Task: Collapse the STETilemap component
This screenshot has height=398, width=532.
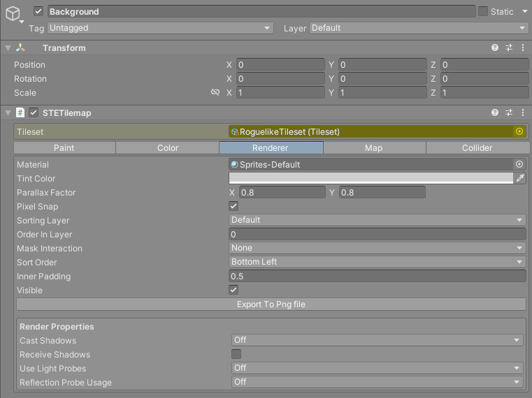Action: click(8, 113)
